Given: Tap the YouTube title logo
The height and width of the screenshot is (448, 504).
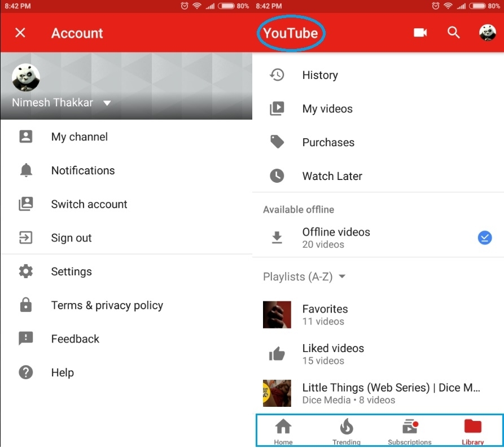Looking at the screenshot, I should pyautogui.click(x=291, y=33).
